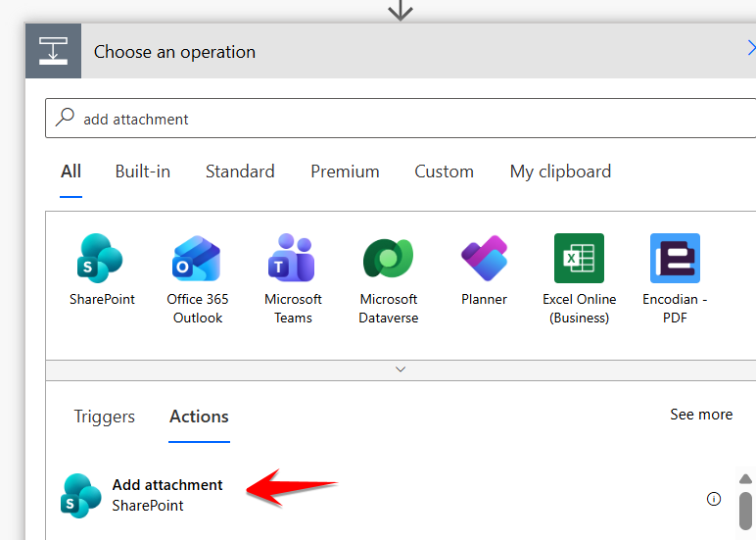Switch to the Custom tab
Screen dimensions: 756x540
point(444,172)
